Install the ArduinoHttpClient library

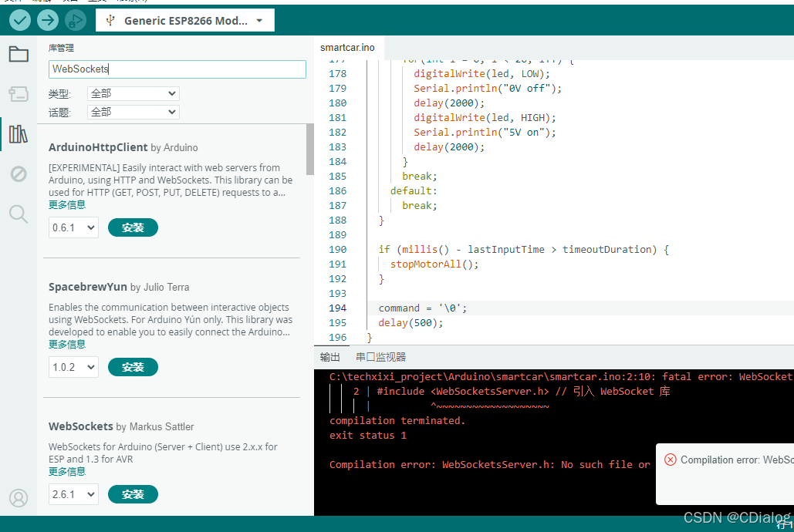133,227
